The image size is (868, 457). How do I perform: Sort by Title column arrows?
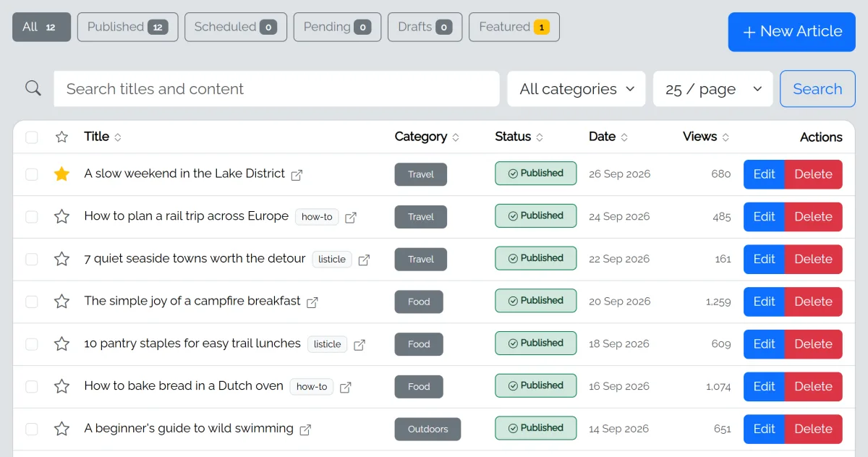(118, 137)
